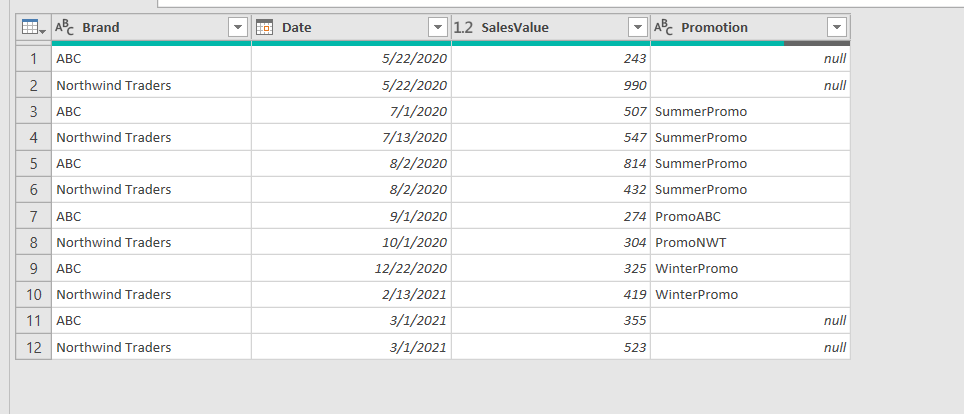Viewport: 964px width, 414px height.
Task: Open the Promotion column filter dropdown
Action: point(837,27)
